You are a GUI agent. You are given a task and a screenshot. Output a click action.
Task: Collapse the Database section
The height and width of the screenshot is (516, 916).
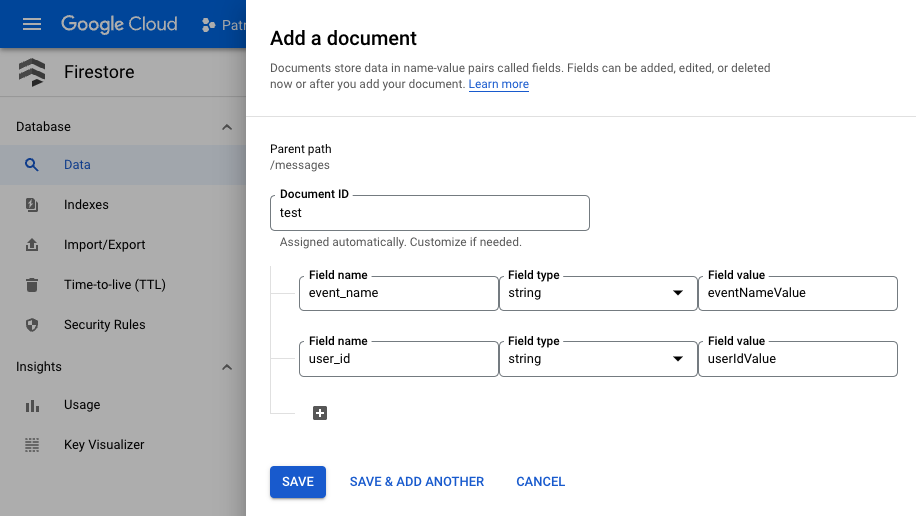coord(227,127)
